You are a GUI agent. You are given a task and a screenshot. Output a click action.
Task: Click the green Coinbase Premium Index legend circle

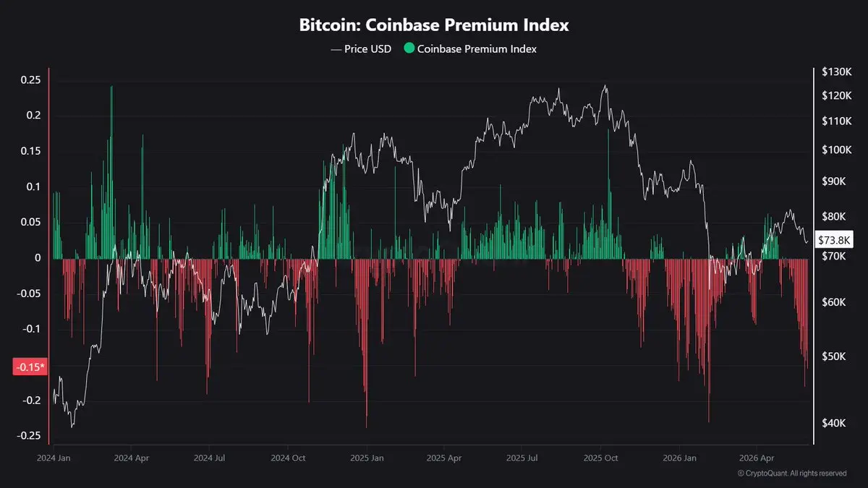[409, 49]
